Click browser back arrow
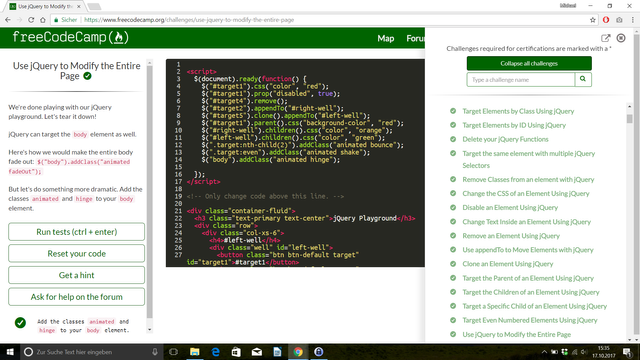640x360 pixels. pos(8,20)
